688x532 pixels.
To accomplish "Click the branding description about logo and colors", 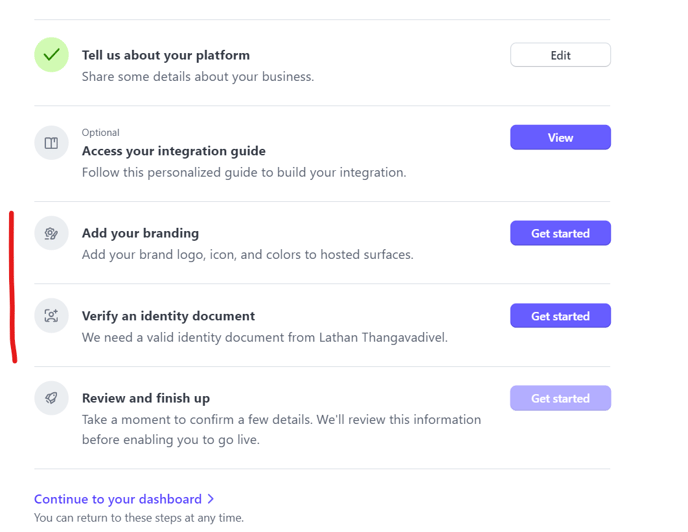I will [x=247, y=255].
